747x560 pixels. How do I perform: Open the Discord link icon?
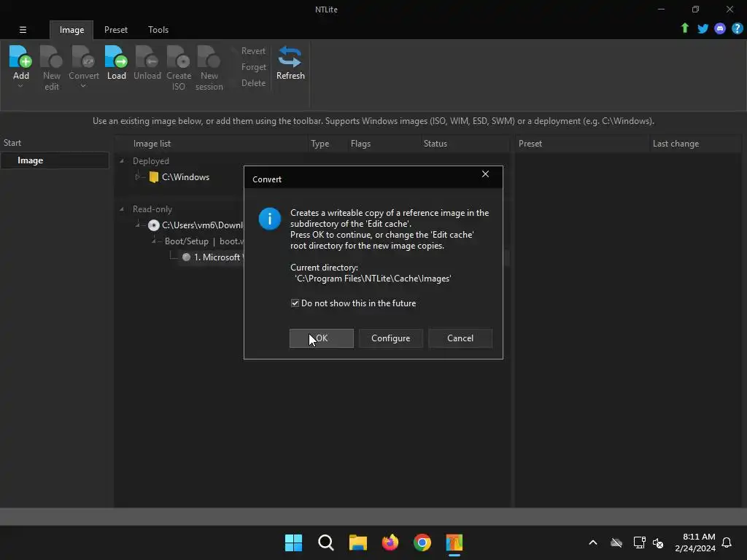pos(720,28)
